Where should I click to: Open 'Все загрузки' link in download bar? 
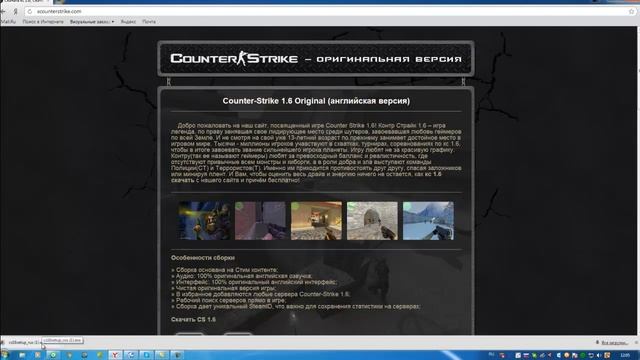pyautogui.click(x=614, y=343)
